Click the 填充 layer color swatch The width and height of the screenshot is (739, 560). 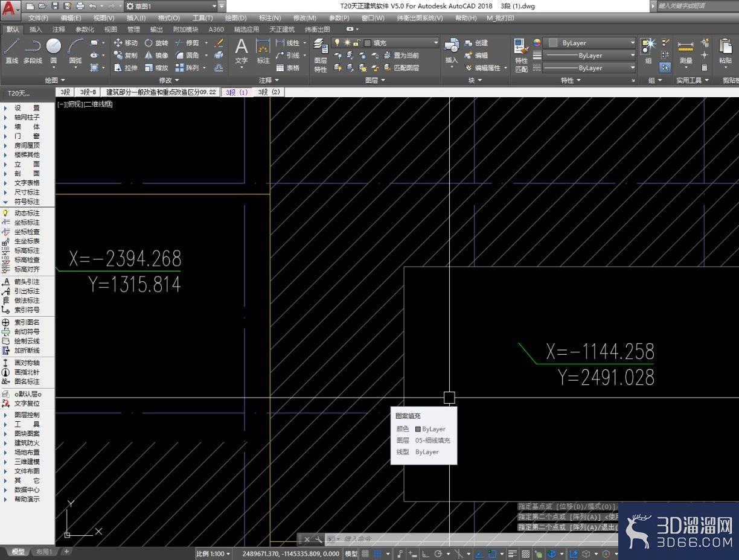point(368,43)
